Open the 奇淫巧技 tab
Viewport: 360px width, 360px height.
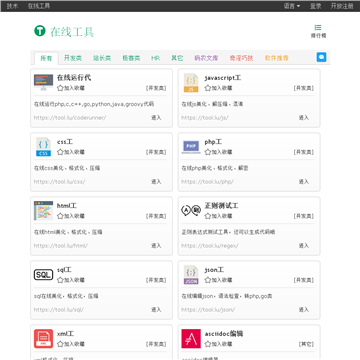[241, 58]
